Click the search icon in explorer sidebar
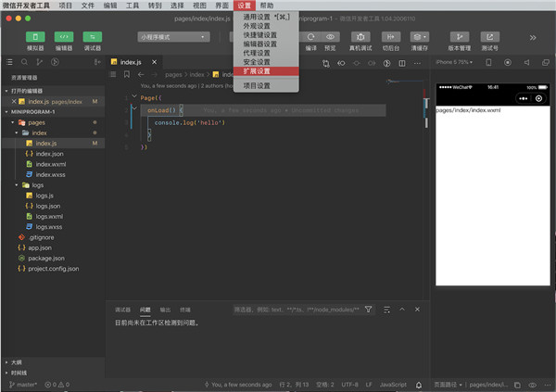Viewport: 556px width, 392px height. coord(24,62)
